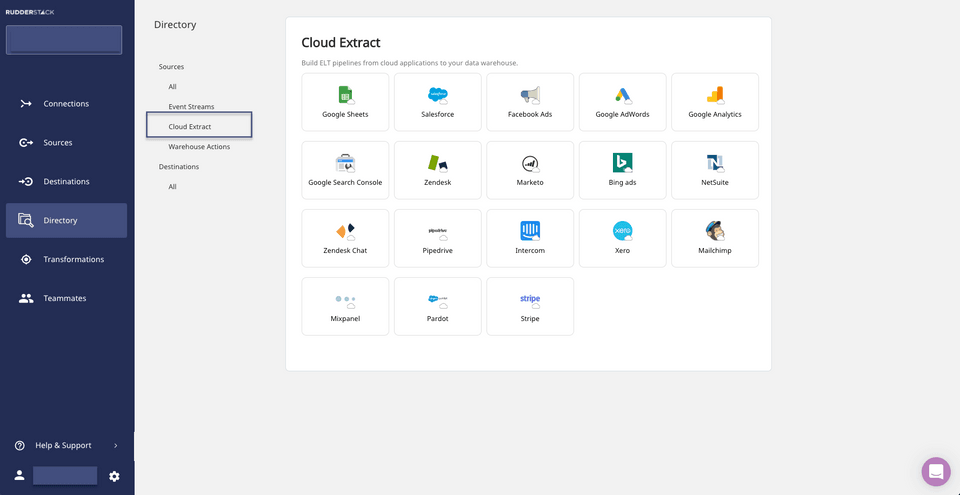Choose the Intercom logo icon
The image size is (960, 495).
pyautogui.click(x=530, y=231)
